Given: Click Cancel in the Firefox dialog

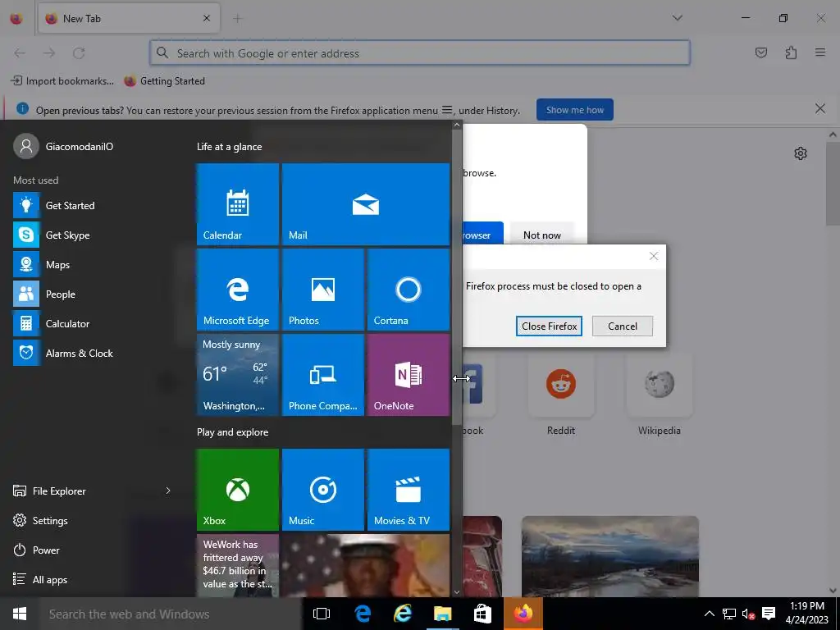Looking at the screenshot, I should tap(623, 326).
